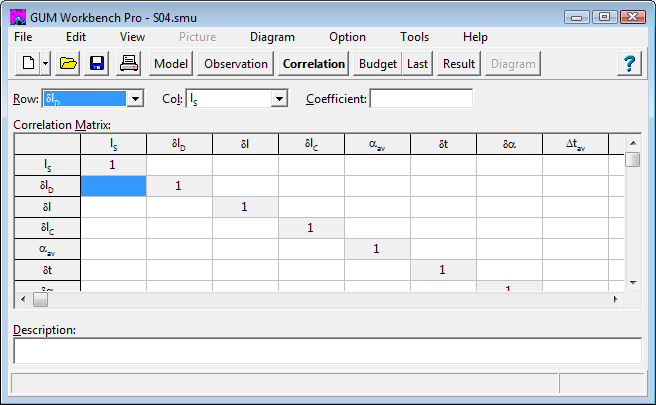
Task: Click the Print icon in toolbar
Action: pos(129,64)
